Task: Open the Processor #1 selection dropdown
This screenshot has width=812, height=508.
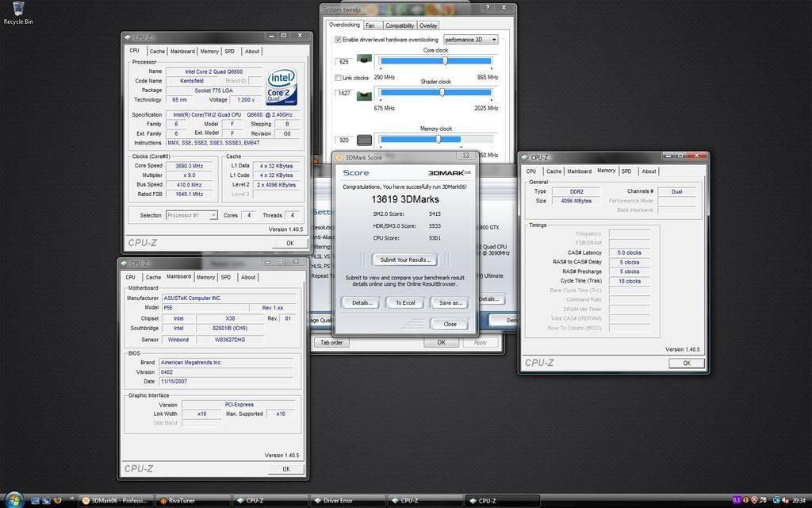Action: pos(192,215)
